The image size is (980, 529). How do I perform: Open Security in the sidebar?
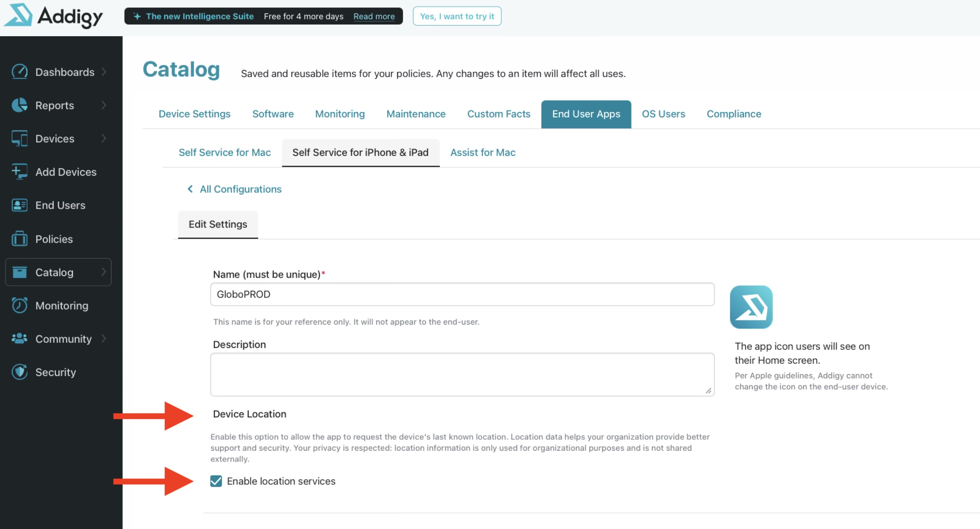pyautogui.click(x=56, y=372)
